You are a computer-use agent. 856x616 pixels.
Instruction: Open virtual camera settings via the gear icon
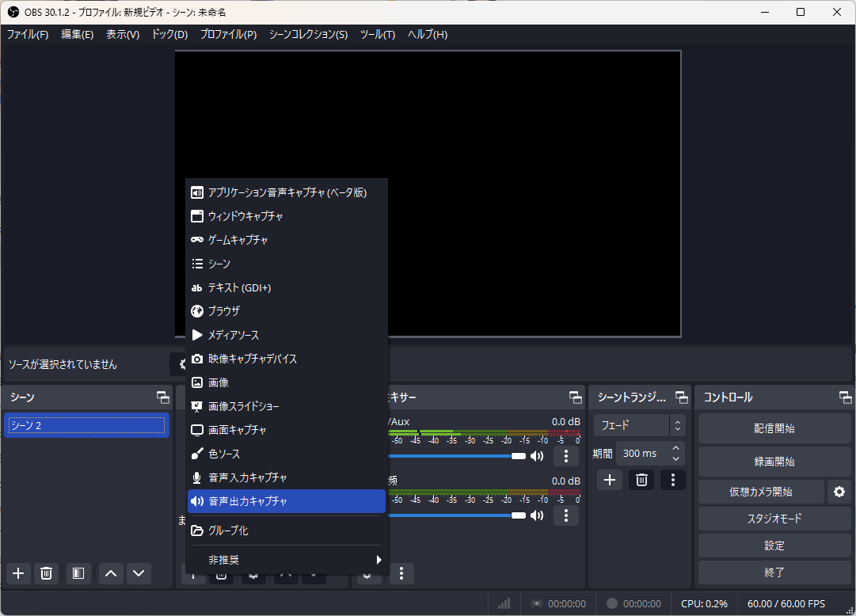pyautogui.click(x=839, y=492)
